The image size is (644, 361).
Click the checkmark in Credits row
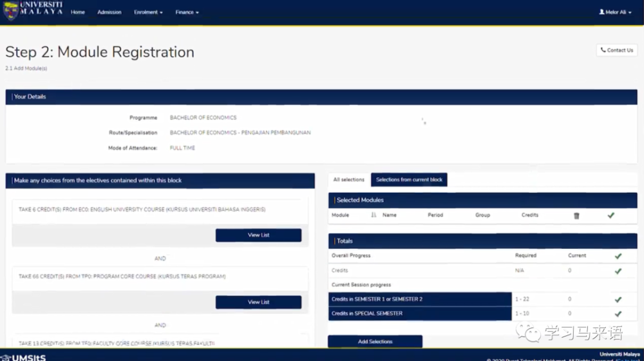click(618, 271)
